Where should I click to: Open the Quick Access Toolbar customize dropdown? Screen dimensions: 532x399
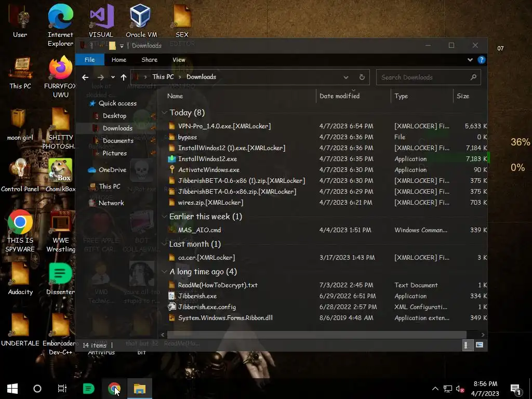tap(122, 46)
